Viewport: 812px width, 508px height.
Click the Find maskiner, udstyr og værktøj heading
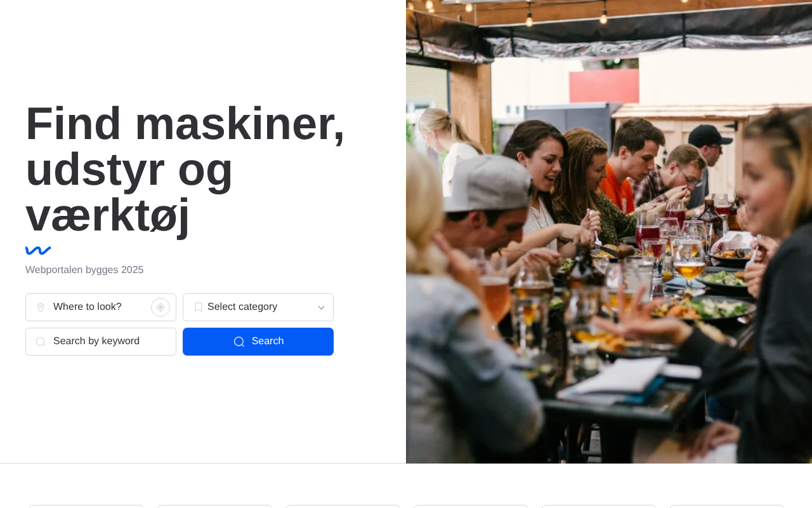[185, 169]
